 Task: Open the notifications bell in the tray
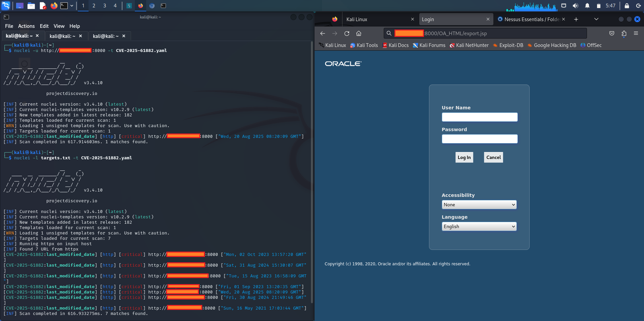(587, 6)
